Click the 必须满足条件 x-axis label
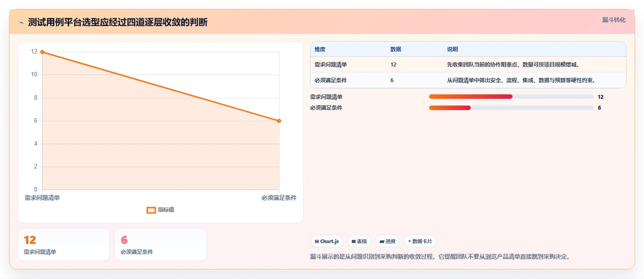644x279 pixels. (x=279, y=198)
